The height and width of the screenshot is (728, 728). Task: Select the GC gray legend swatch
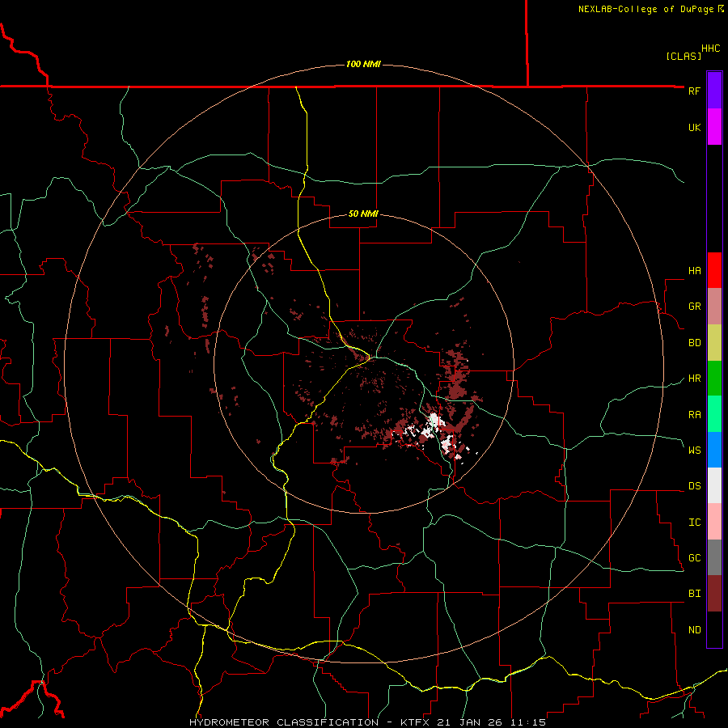tap(714, 557)
